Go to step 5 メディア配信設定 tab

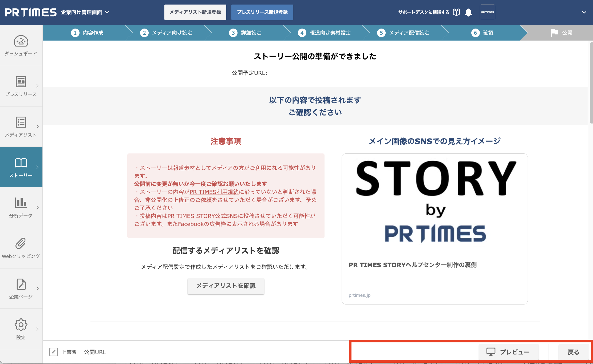click(x=403, y=33)
